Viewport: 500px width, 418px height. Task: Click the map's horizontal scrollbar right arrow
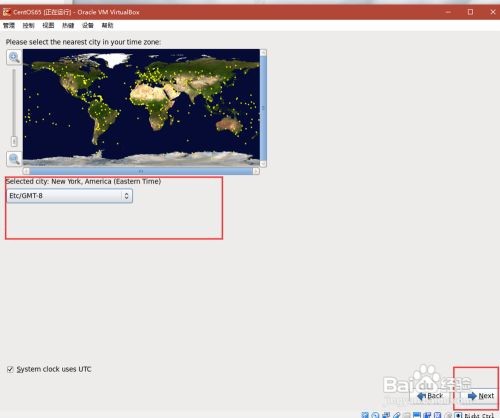[256, 171]
